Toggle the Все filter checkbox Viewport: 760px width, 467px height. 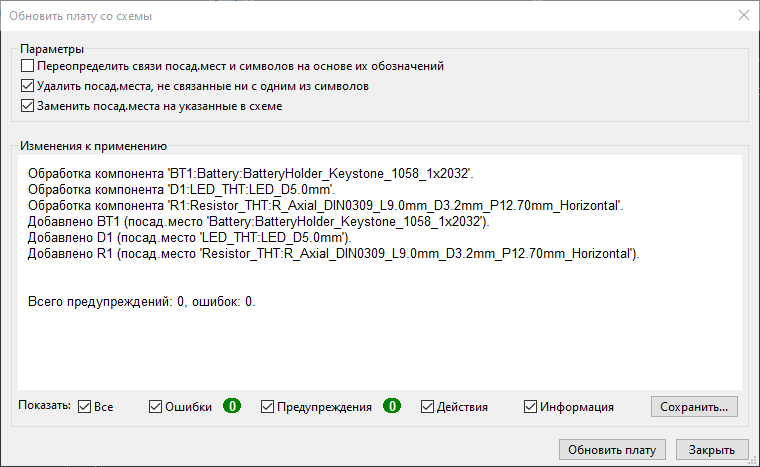85,407
